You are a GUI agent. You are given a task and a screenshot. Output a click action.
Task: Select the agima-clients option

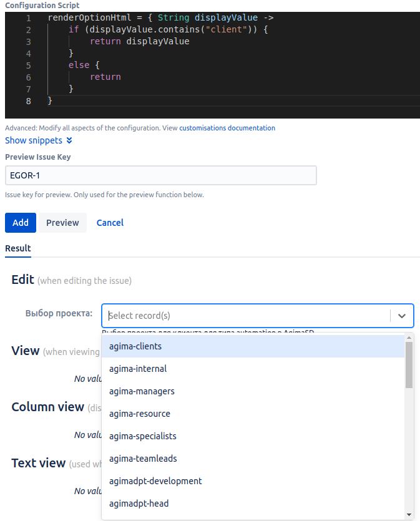tap(253, 346)
